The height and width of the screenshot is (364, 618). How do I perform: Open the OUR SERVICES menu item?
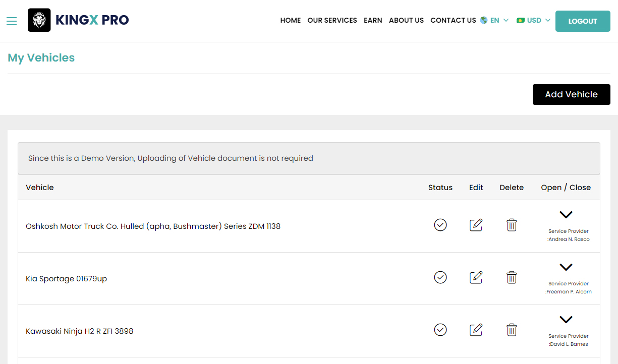332,21
